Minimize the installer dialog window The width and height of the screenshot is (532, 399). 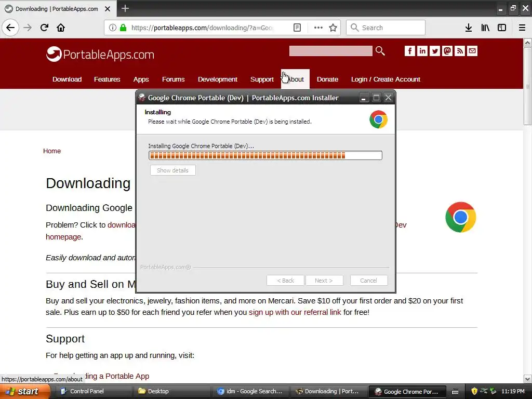point(363,98)
